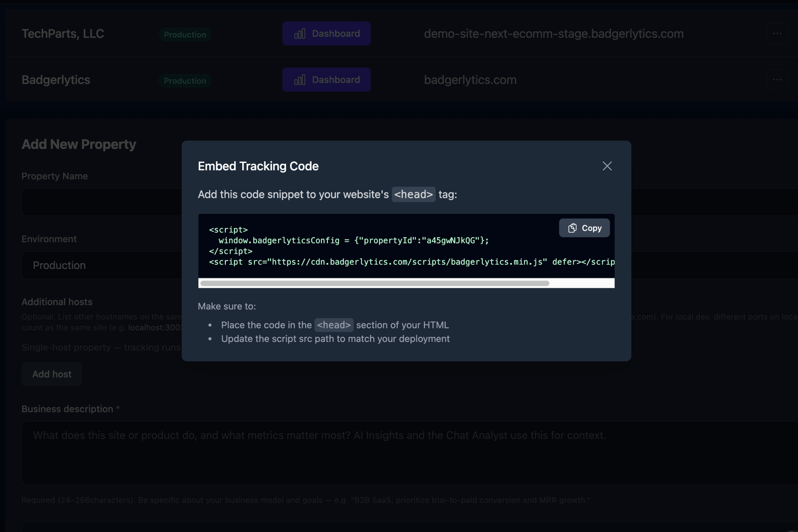The height and width of the screenshot is (532, 798).
Task: Click the Property Name field label
Action: [54, 176]
